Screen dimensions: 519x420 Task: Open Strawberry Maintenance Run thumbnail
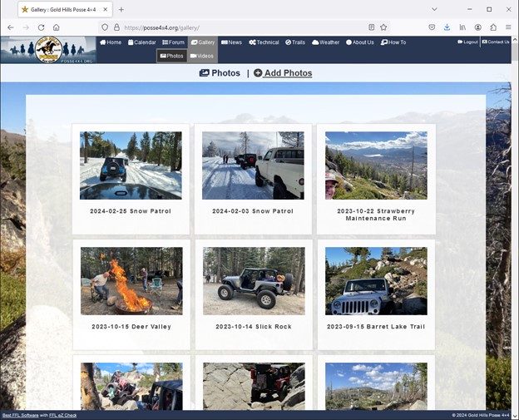[x=376, y=166]
